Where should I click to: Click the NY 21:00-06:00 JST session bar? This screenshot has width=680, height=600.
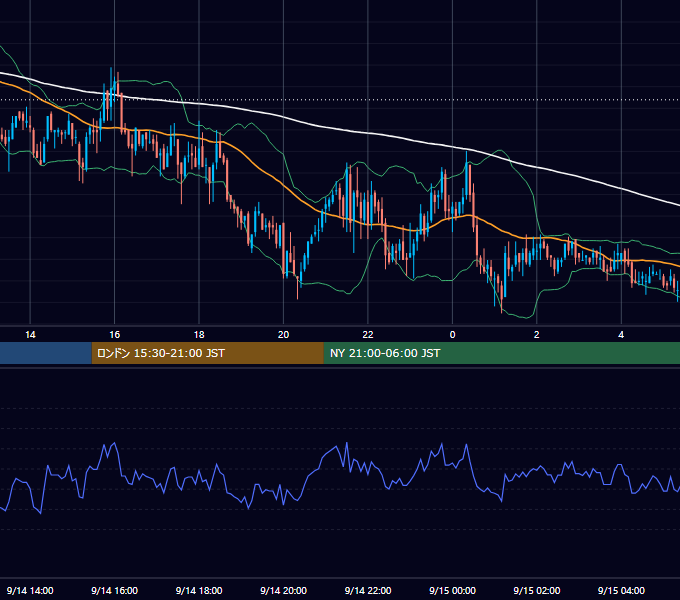pyautogui.click(x=502, y=353)
